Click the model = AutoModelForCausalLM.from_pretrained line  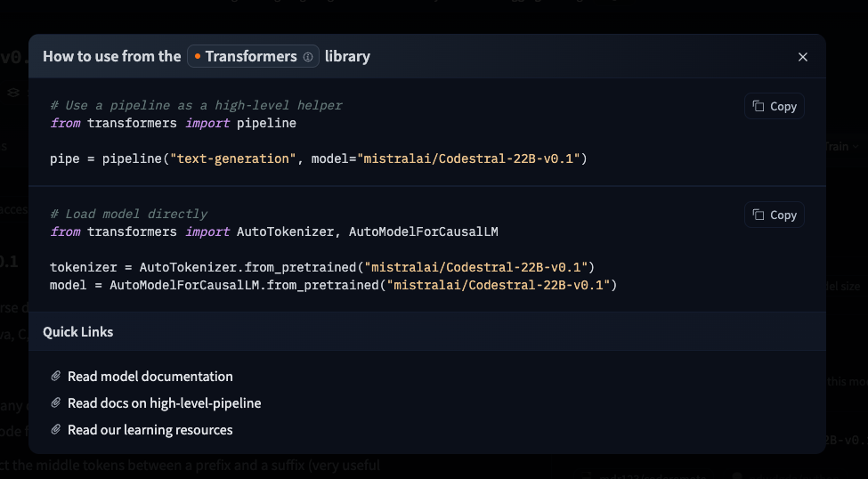coord(333,285)
